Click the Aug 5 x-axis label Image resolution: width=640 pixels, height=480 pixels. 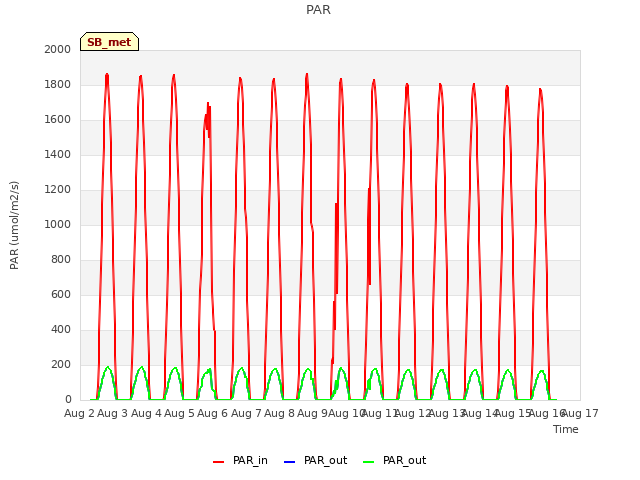(x=179, y=413)
